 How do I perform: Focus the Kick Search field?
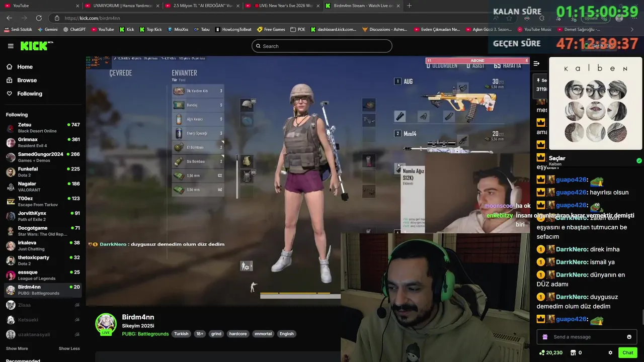point(322,46)
